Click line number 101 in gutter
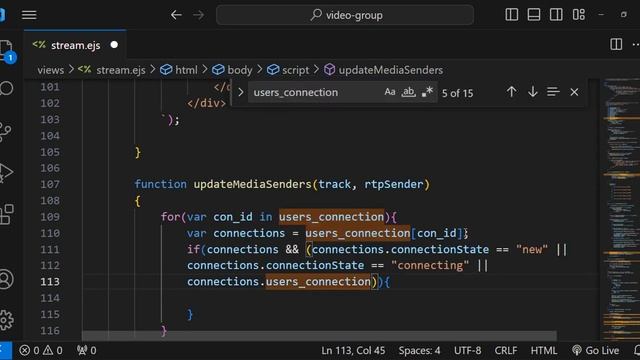Image resolution: width=640 pixels, height=360 pixels. pyautogui.click(x=50, y=87)
